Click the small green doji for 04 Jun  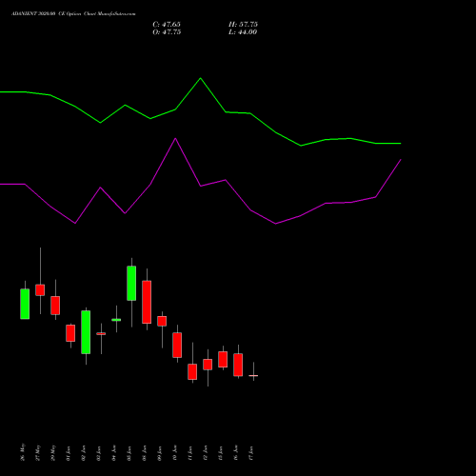tap(116, 320)
